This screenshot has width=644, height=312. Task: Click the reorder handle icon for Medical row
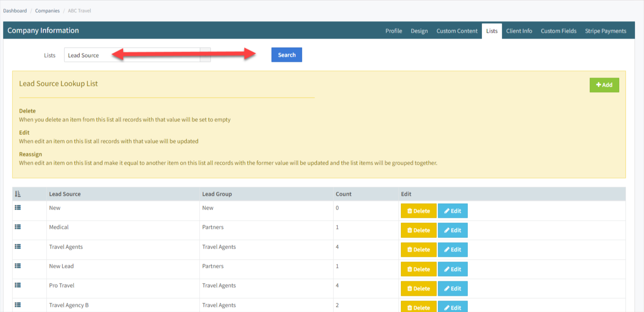point(18,227)
